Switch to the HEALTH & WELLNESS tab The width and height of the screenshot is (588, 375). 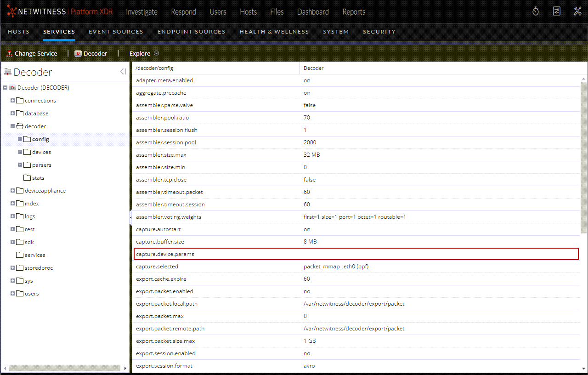pyautogui.click(x=274, y=31)
